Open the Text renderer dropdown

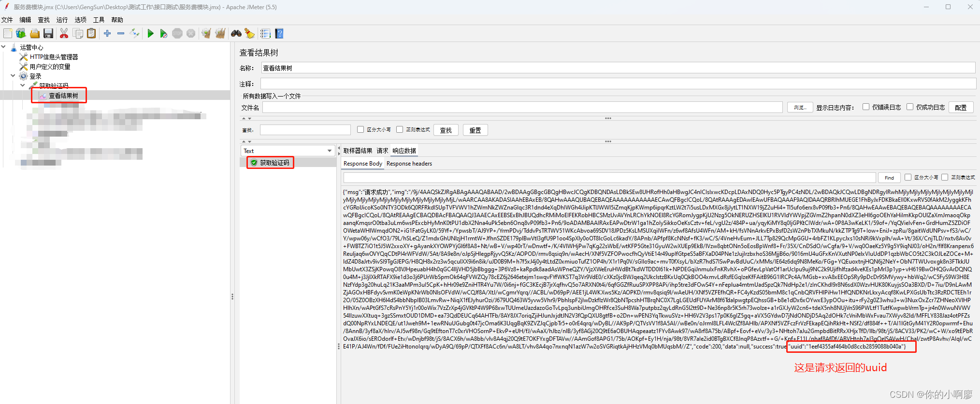(x=288, y=151)
